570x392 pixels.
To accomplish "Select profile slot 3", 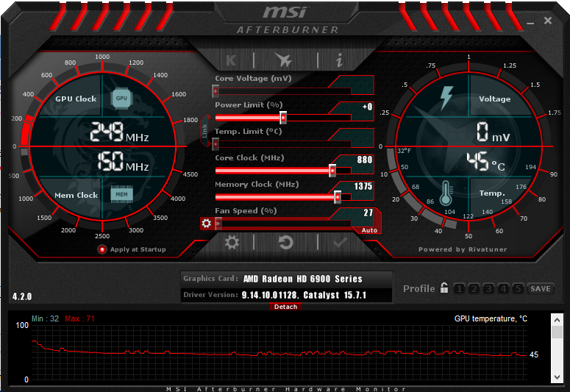I will [488, 289].
